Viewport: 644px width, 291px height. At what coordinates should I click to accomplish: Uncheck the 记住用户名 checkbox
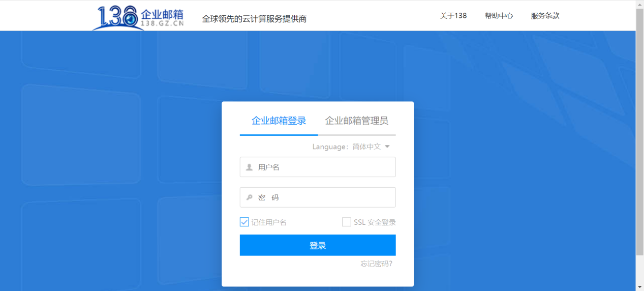tap(244, 222)
